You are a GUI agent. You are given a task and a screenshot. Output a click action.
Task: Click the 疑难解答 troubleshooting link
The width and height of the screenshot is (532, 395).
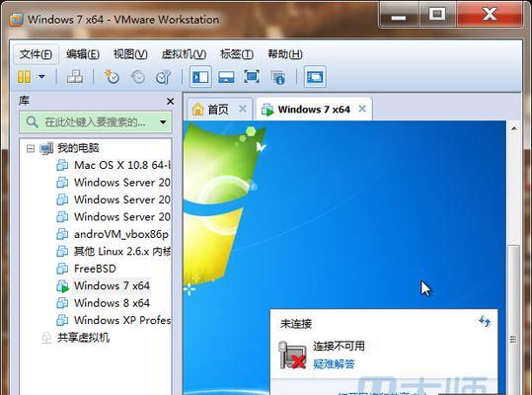click(x=334, y=364)
